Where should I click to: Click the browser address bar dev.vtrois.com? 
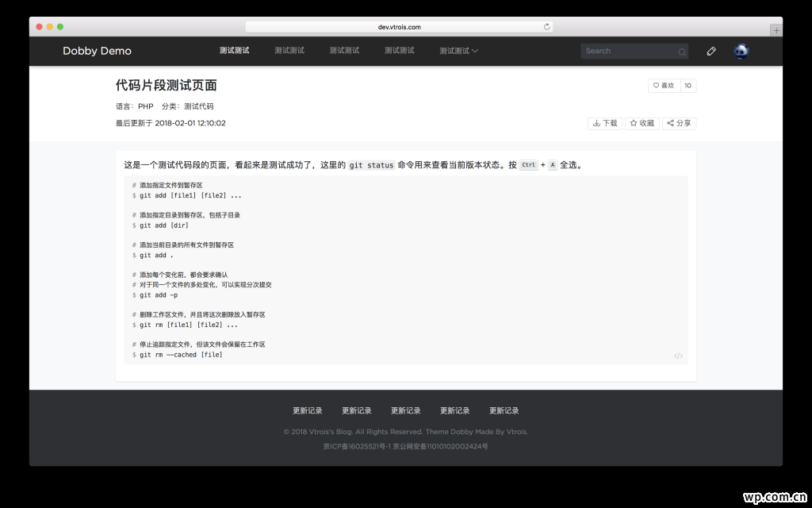coord(399,26)
